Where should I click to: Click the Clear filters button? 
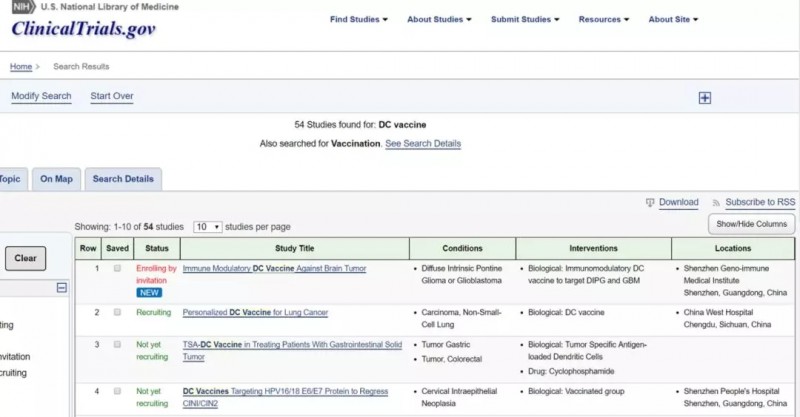pyautogui.click(x=26, y=258)
